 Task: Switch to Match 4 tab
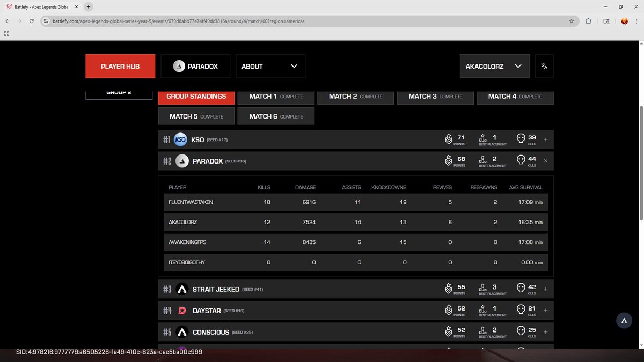point(515,97)
